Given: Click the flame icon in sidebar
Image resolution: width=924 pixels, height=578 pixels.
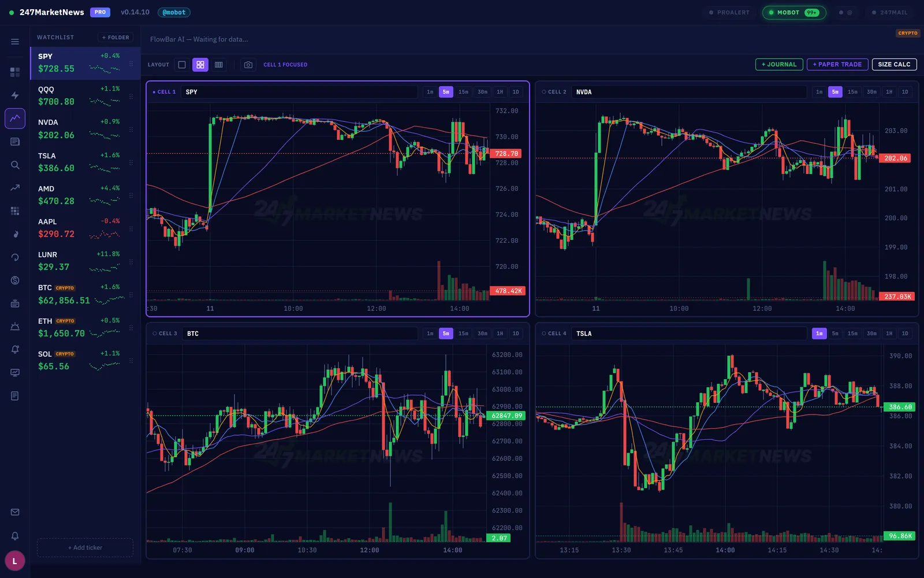Looking at the screenshot, I should 15,234.
